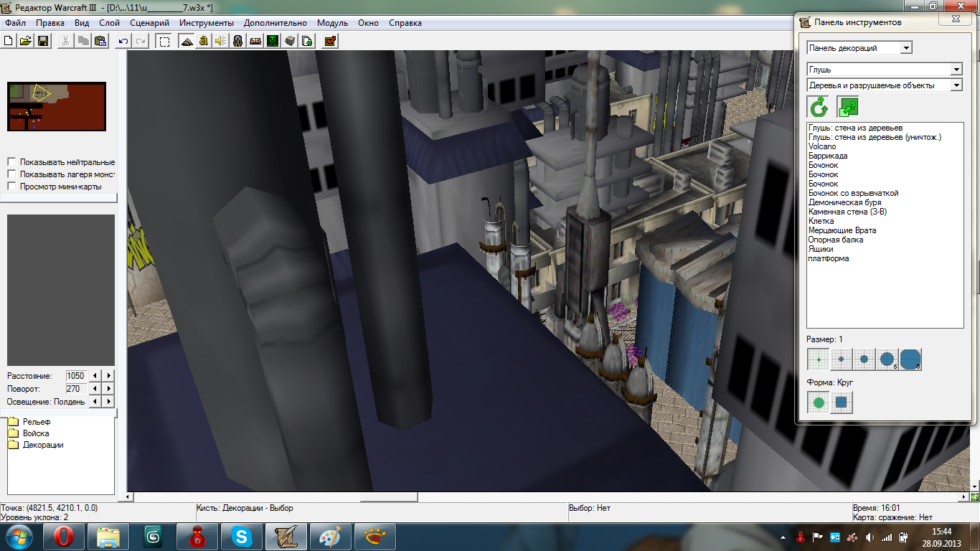980x551 pixels.
Task: Select 'Бочонок со взрывчаткой' in the list
Action: 853,193
